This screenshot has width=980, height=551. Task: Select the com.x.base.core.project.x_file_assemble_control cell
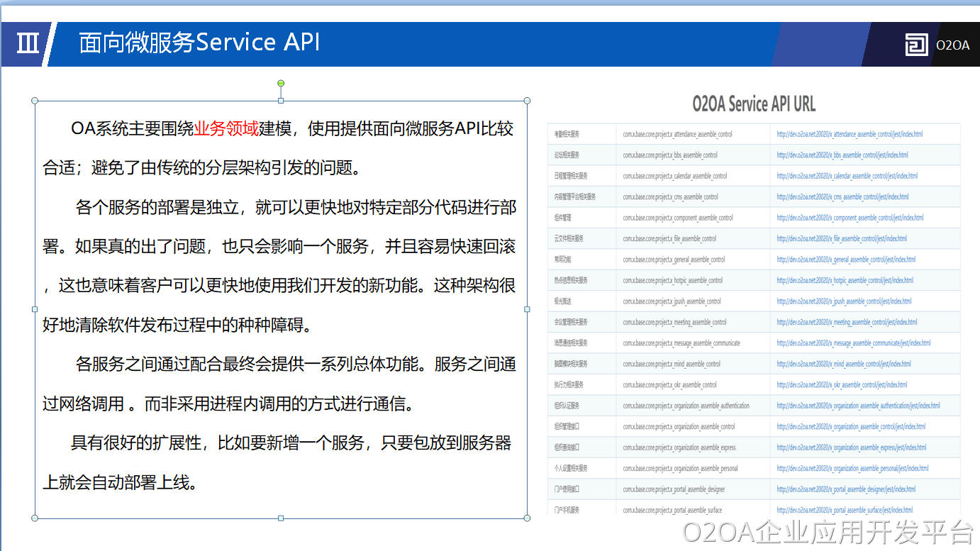[669, 239]
